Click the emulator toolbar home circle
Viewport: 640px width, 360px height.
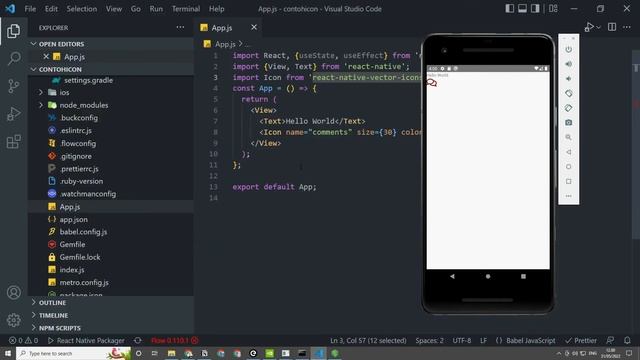click(x=569, y=167)
